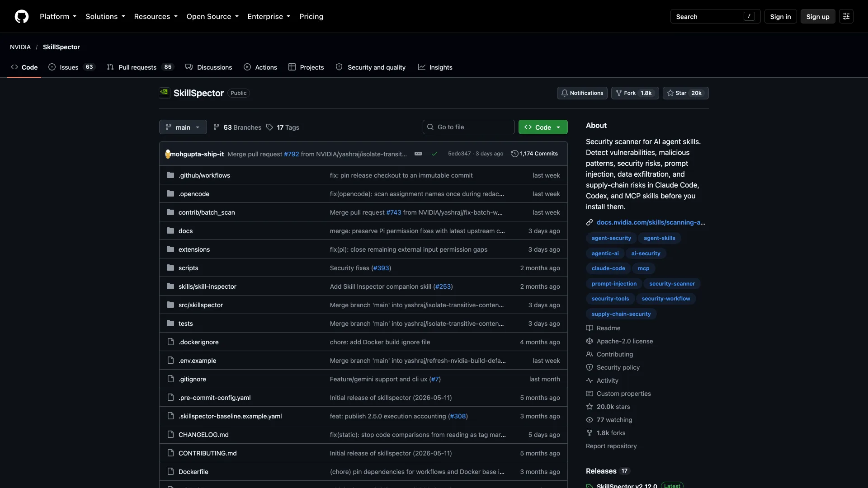
Task: Open the claude-code topic tag
Action: (608, 269)
